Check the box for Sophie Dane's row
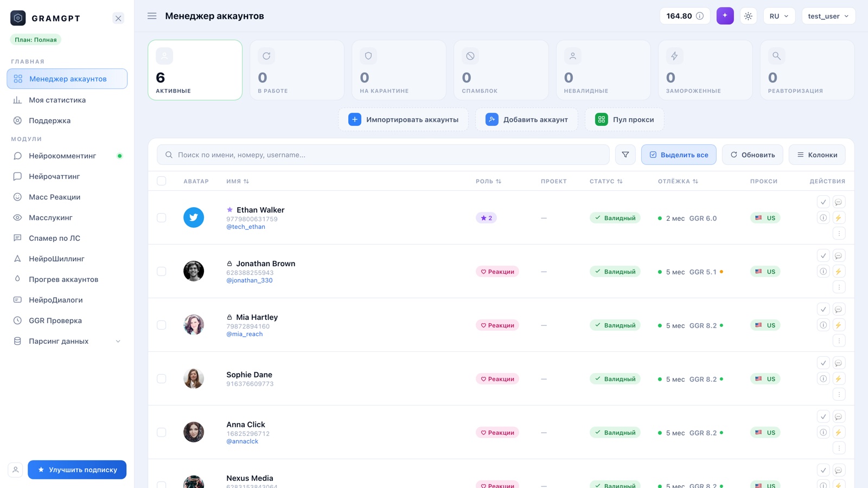This screenshot has height=488, width=868. (162, 379)
